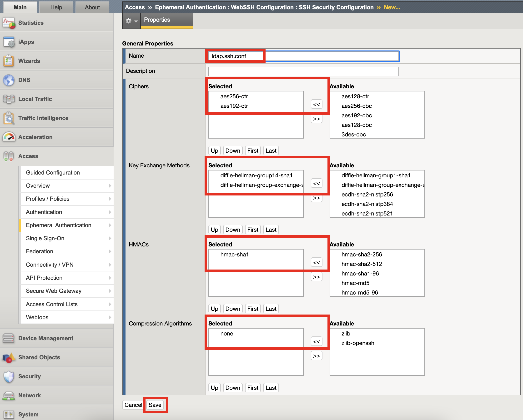
Task: Open the Traffic Intelligence icon
Action: coord(9,118)
